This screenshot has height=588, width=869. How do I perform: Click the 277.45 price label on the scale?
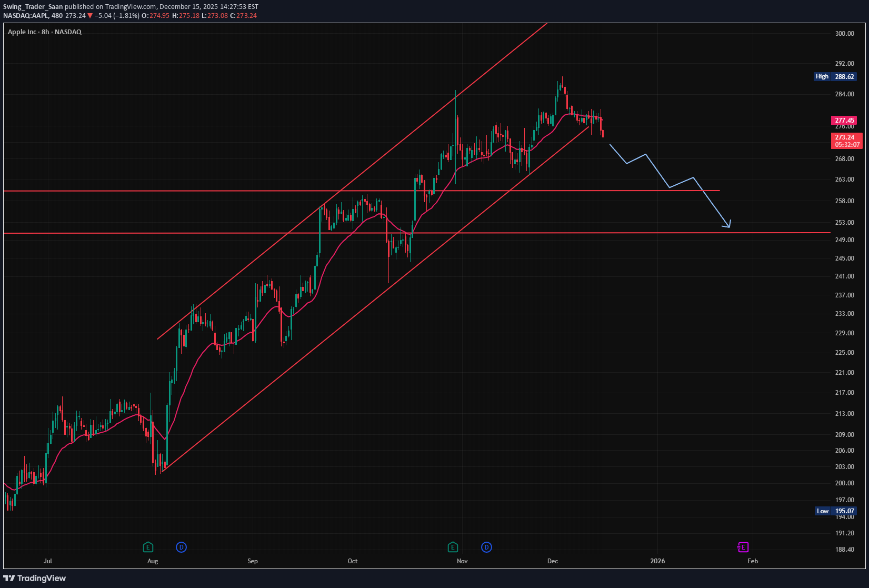click(x=844, y=121)
